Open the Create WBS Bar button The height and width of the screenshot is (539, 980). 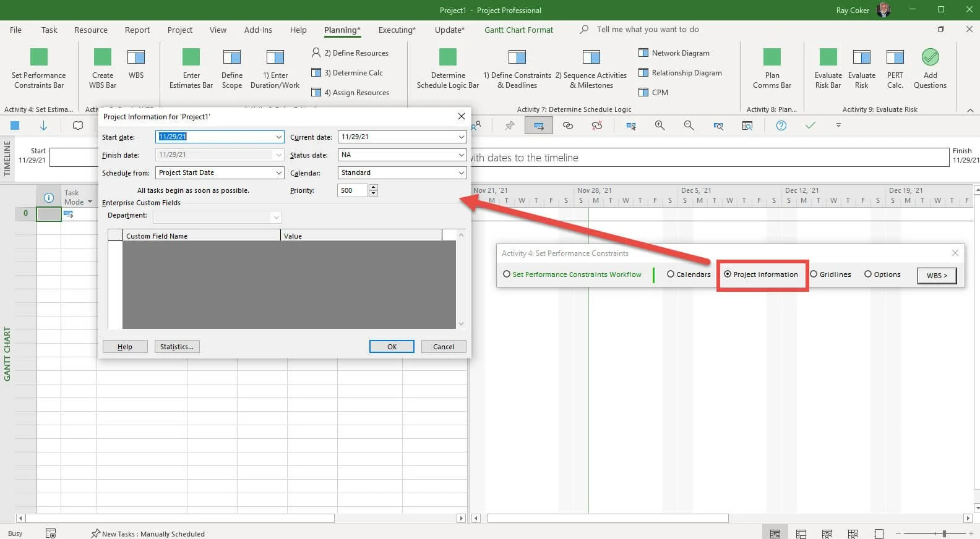tap(103, 68)
